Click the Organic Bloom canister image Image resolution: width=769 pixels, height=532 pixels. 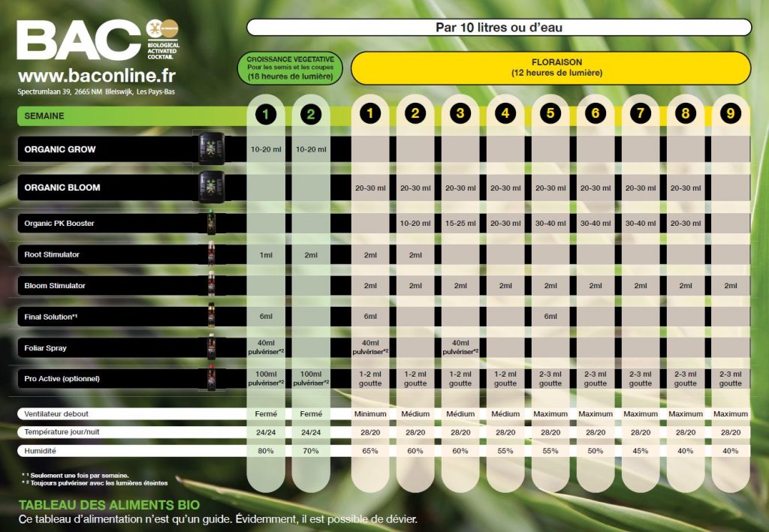pos(211,187)
